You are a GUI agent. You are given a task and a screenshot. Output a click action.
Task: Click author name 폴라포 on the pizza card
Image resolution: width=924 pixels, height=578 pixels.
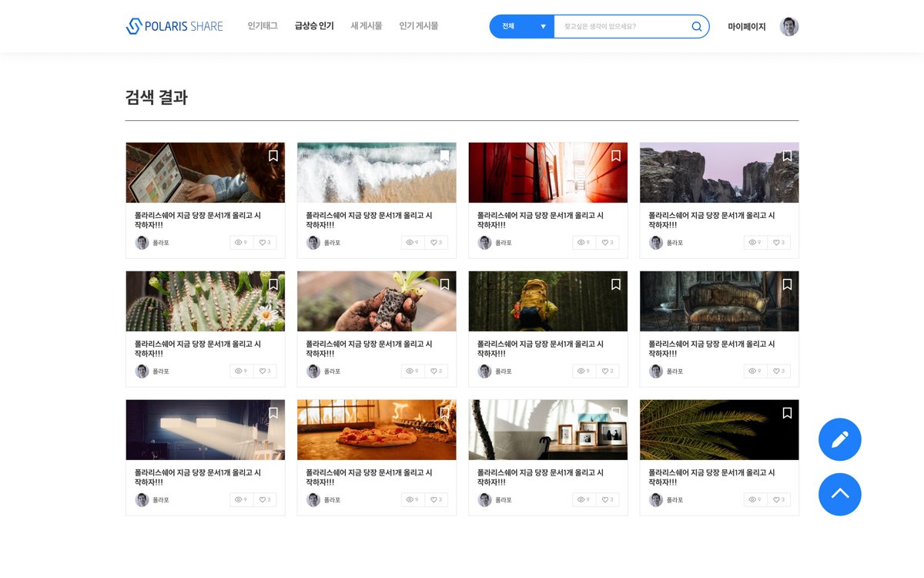click(332, 500)
